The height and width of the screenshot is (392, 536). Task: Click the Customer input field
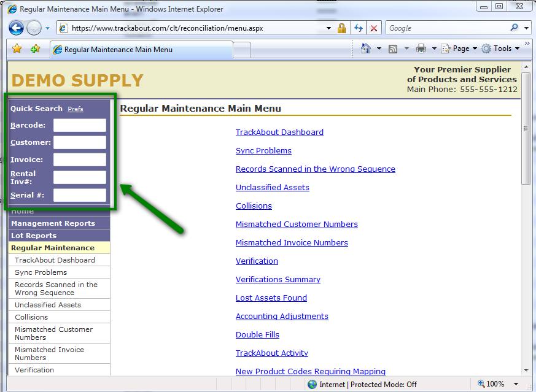click(x=80, y=142)
